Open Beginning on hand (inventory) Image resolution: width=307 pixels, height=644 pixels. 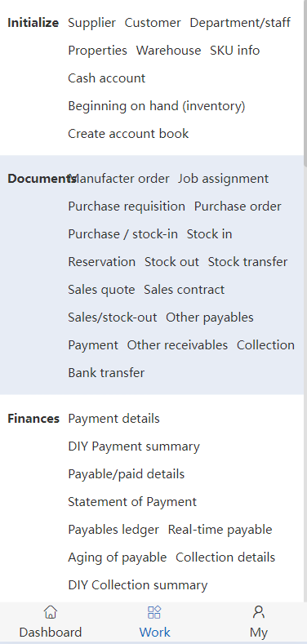pos(157,106)
